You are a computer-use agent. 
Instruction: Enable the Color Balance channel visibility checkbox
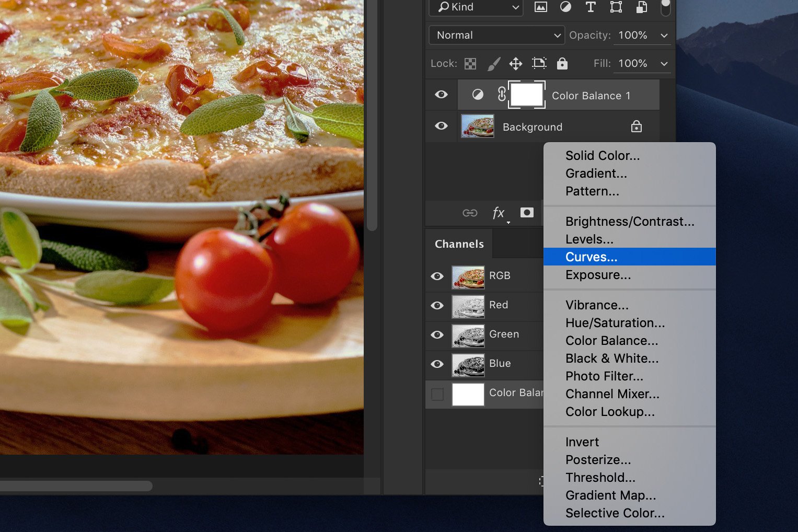(x=437, y=395)
